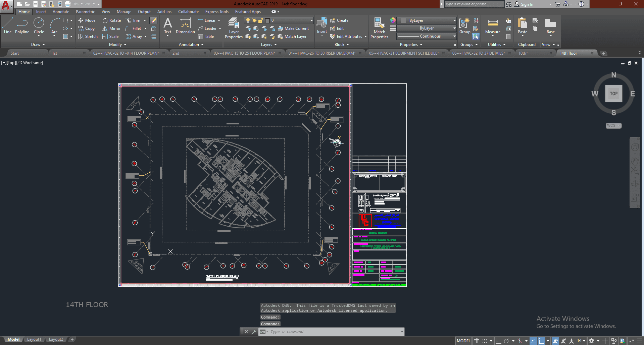Switch to Layout1 tab
The width and height of the screenshot is (644, 345).
[34, 339]
